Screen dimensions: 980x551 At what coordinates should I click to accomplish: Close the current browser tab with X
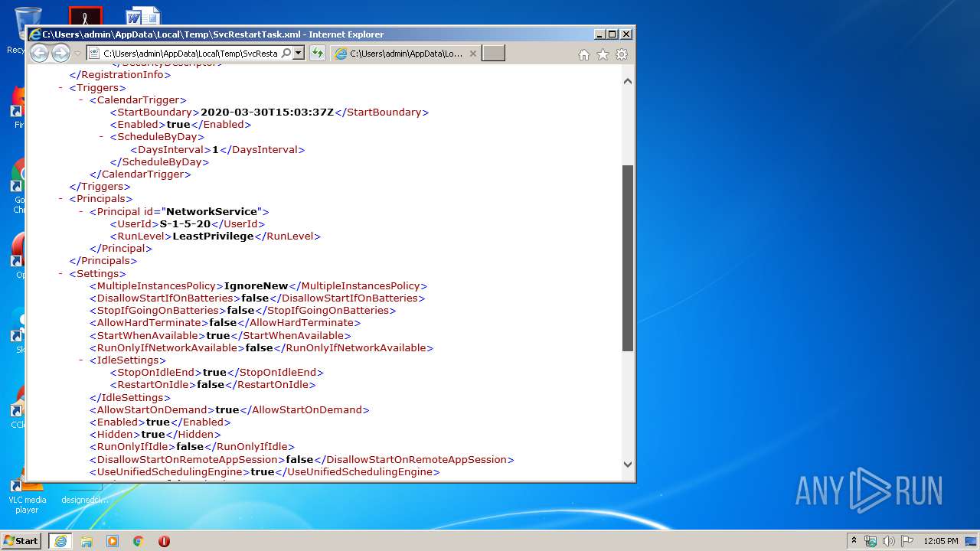[472, 54]
